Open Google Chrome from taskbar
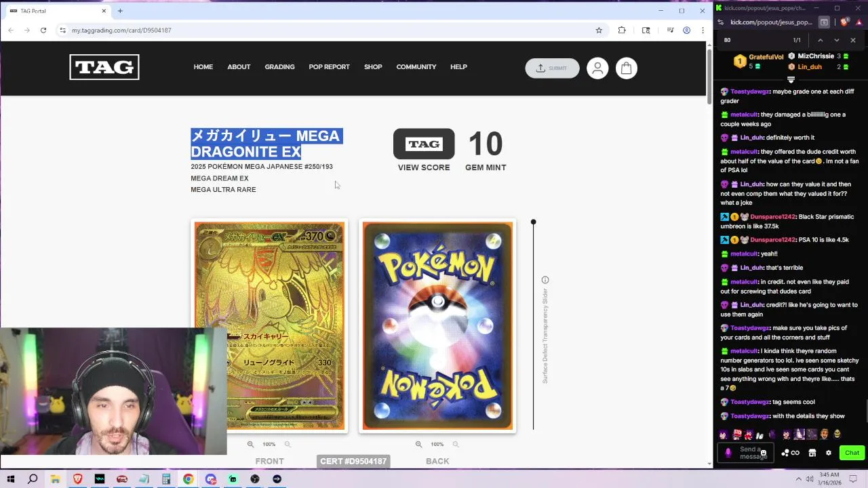 click(188, 479)
